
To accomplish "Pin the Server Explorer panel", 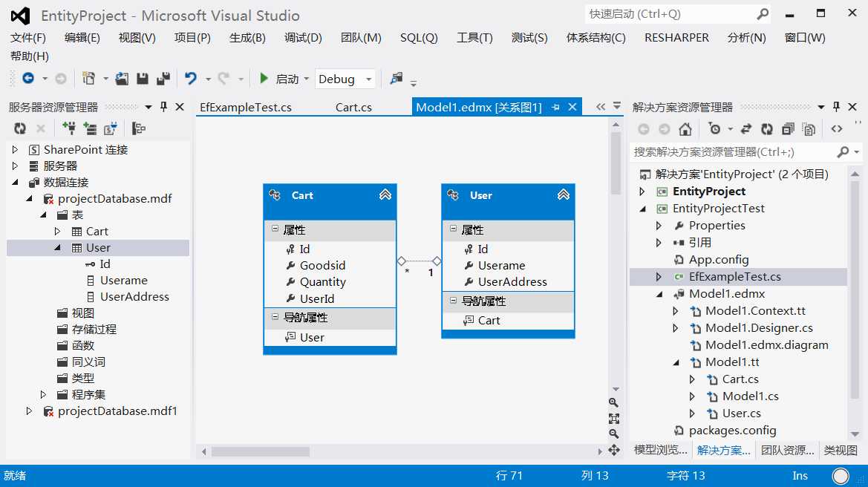I will (163, 107).
